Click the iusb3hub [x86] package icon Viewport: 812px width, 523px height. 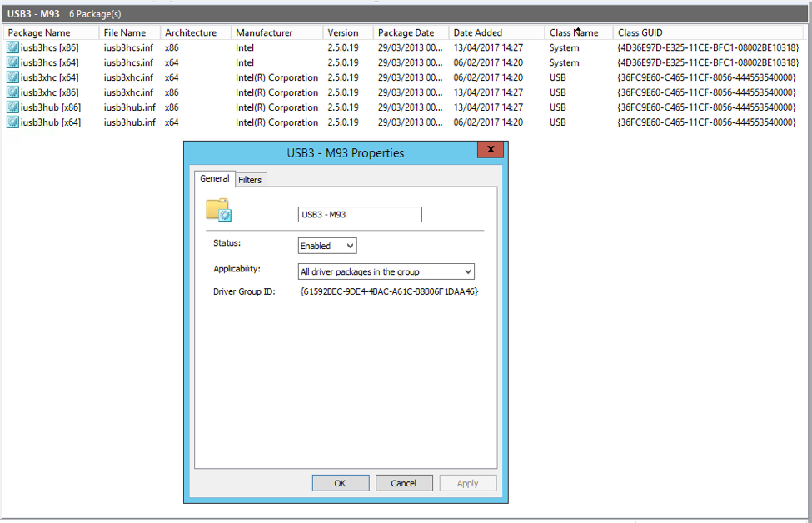[12, 107]
